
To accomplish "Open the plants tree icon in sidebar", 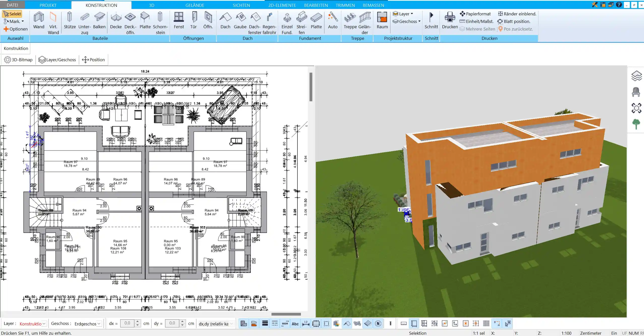I will click(636, 124).
